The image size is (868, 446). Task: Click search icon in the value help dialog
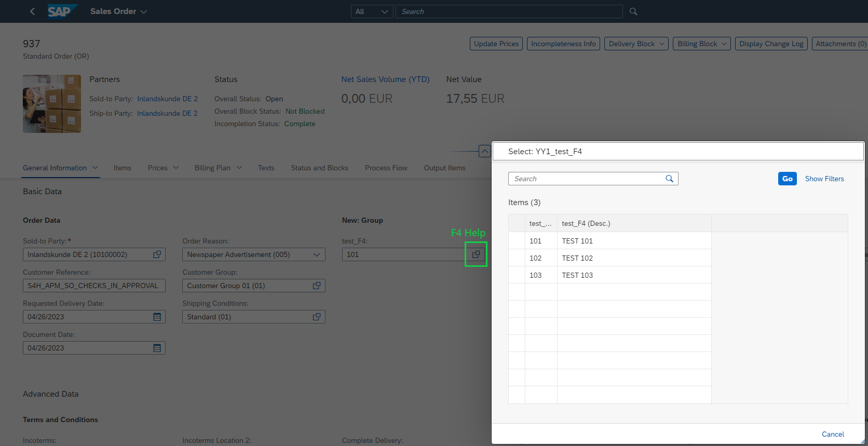[x=670, y=179]
